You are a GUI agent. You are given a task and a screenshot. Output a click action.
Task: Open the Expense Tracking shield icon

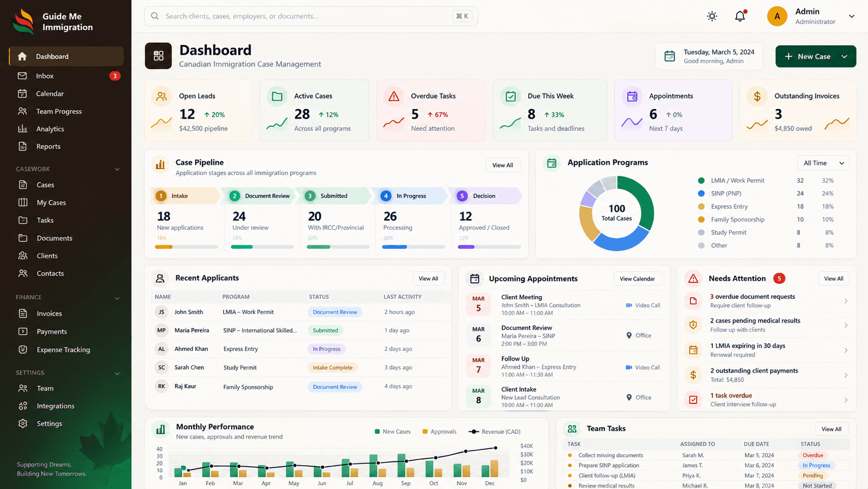click(x=23, y=350)
